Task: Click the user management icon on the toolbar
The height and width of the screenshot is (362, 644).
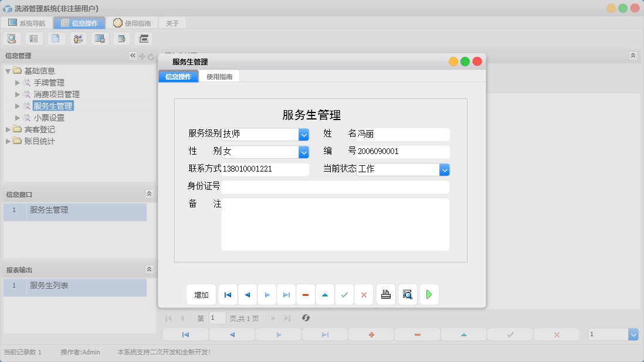Action: pyautogui.click(x=78, y=39)
